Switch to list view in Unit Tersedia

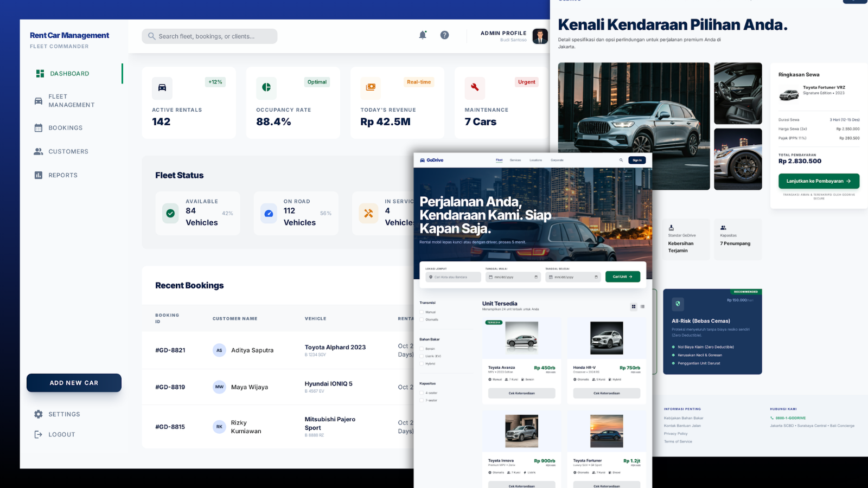[642, 307]
